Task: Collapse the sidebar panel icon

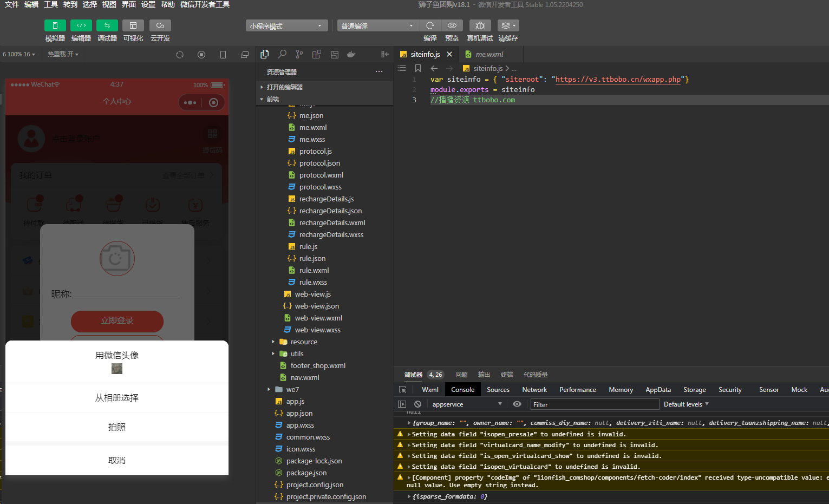Action: 385,54
